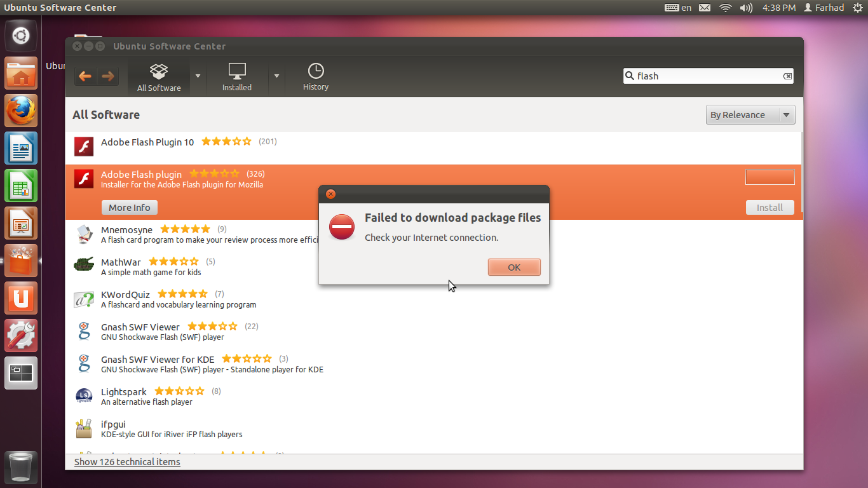This screenshot has width=868, height=488.
Task: Select the Adobe Flash Plugin 10 entry
Action: pos(434,148)
